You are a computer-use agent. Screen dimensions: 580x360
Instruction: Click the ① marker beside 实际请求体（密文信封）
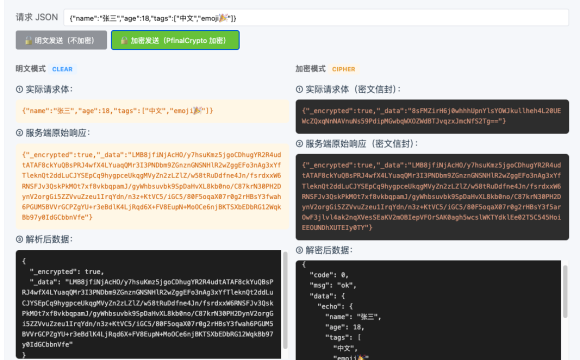tap(299, 89)
